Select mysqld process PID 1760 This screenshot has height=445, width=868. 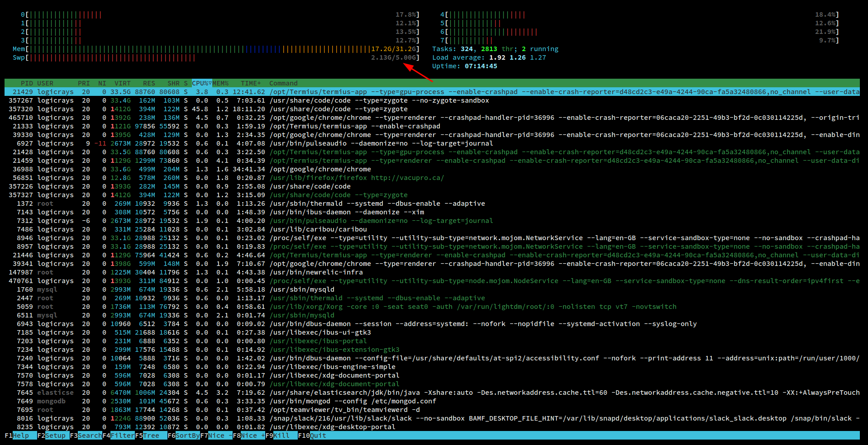432,289
